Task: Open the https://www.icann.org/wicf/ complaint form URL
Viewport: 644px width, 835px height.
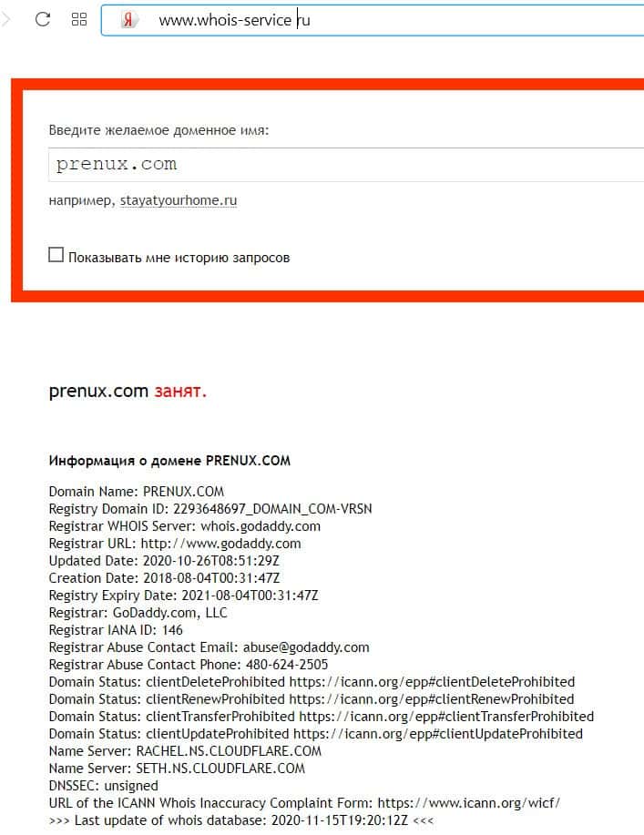Action: [x=469, y=803]
